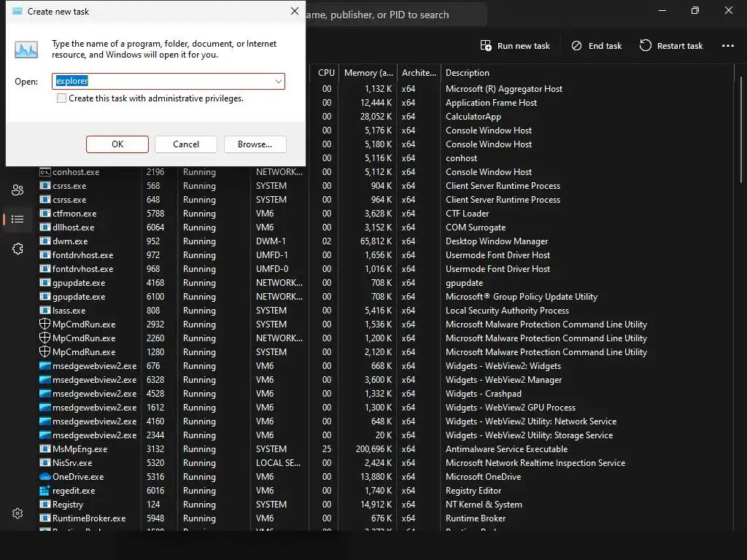The image size is (747, 560).
Task: Click the End task icon
Action: tap(576, 46)
